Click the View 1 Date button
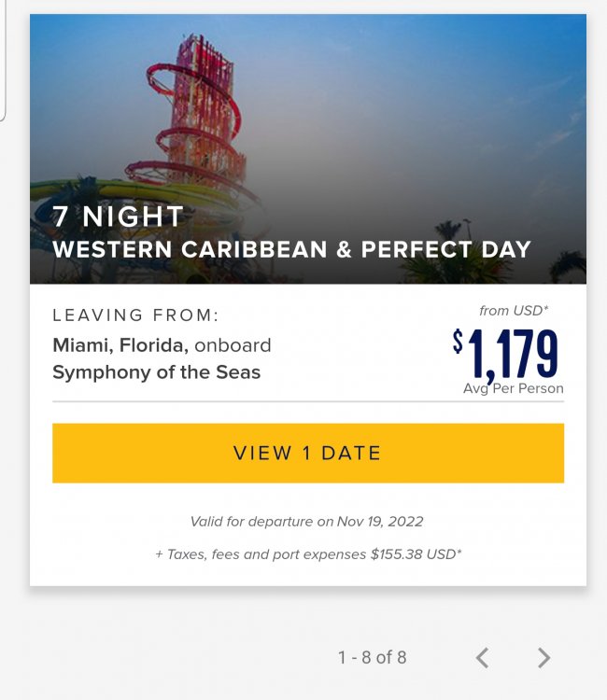The height and width of the screenshot is (700, 607). [308, 453]
